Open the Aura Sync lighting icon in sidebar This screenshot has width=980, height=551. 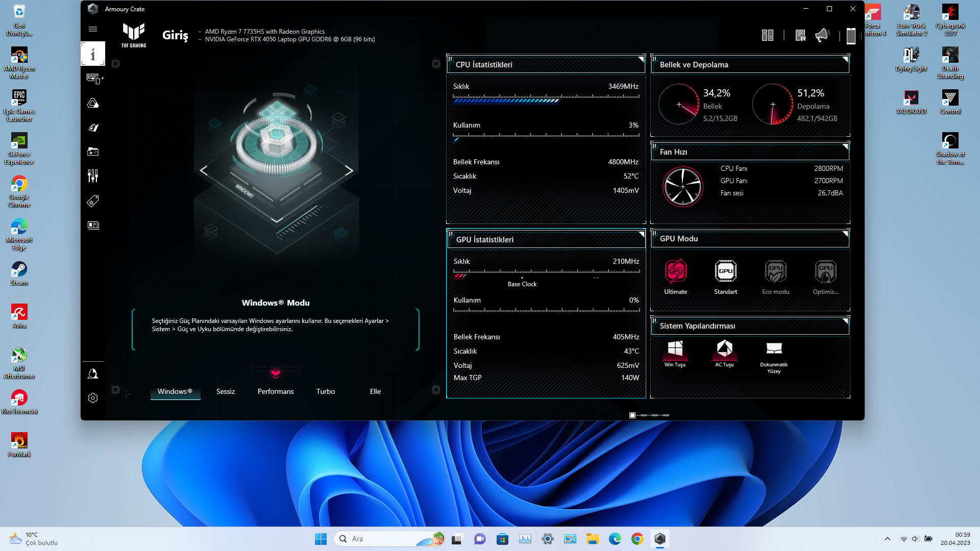[93, 103]
